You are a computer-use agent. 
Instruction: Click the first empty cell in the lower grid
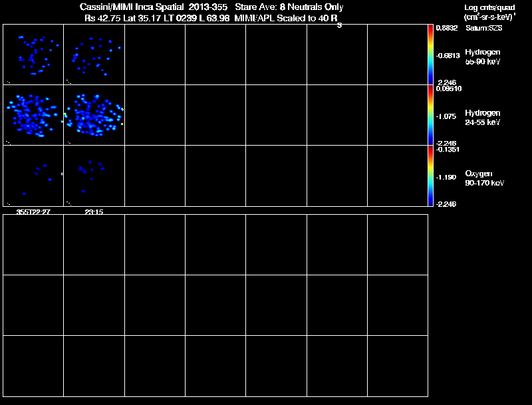pos(33,245)
